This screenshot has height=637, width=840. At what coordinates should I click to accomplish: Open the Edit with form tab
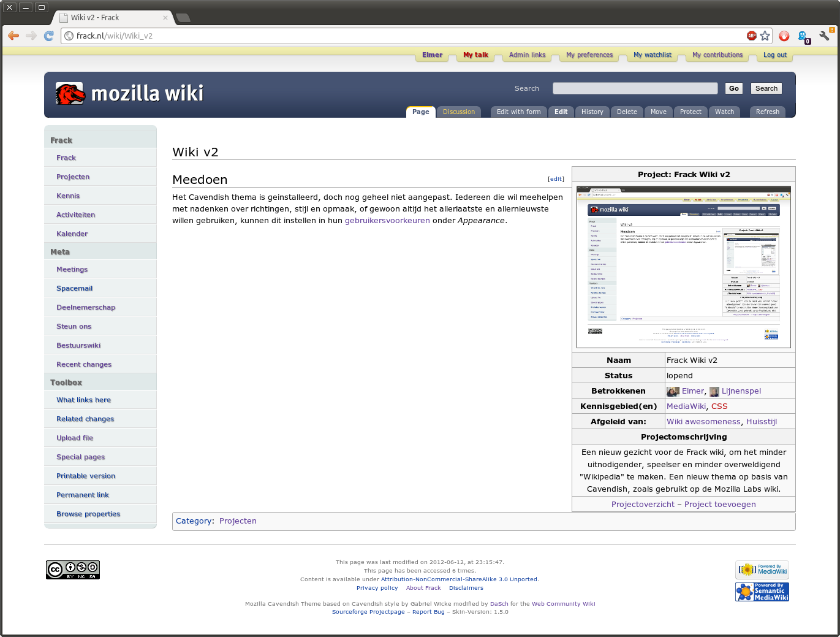[519, 112]
